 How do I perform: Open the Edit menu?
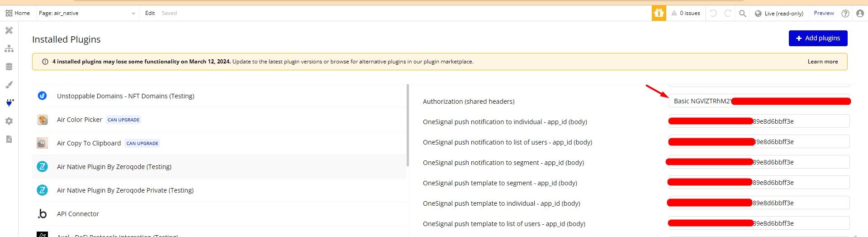click(x=150, y=13)
